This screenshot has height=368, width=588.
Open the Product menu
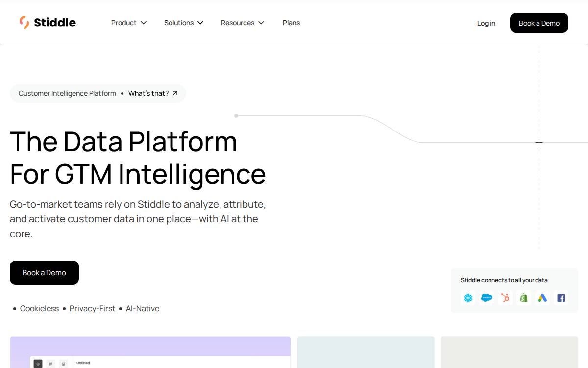point(129,23)
